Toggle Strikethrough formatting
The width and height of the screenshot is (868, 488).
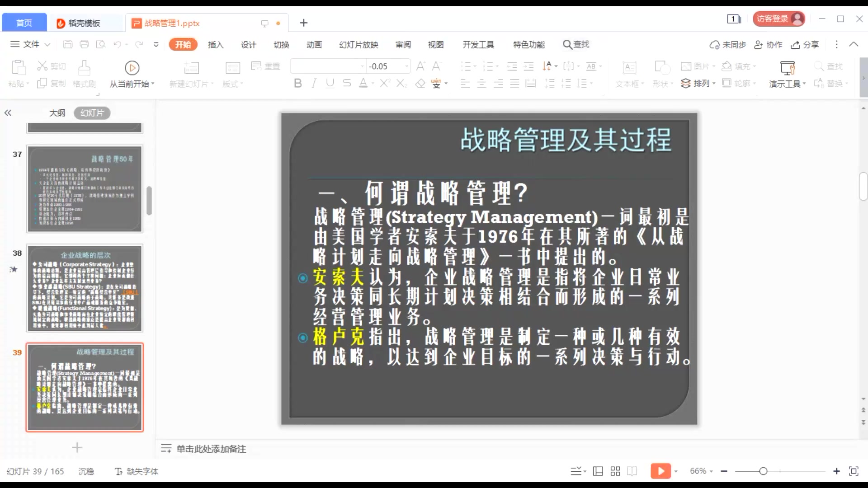click(347, 83)
